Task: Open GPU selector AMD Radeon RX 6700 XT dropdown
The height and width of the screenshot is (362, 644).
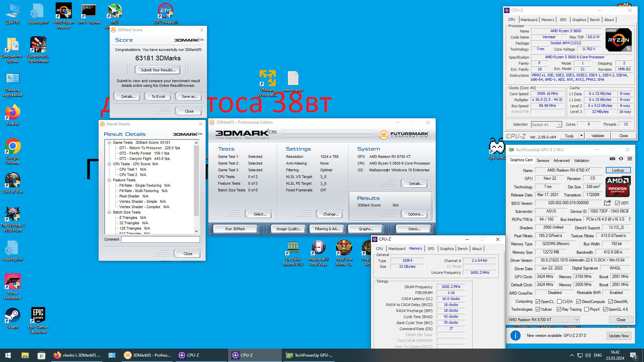Action: click(x=543, y=320)
